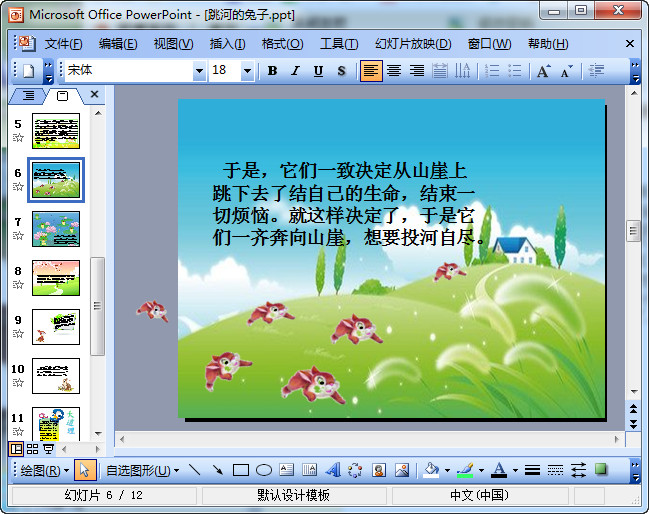Insert clip art

pos(379,470)
